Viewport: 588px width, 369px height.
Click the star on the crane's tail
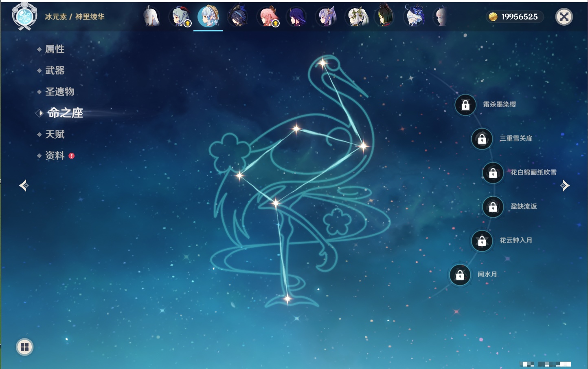[x=239, y=176]
